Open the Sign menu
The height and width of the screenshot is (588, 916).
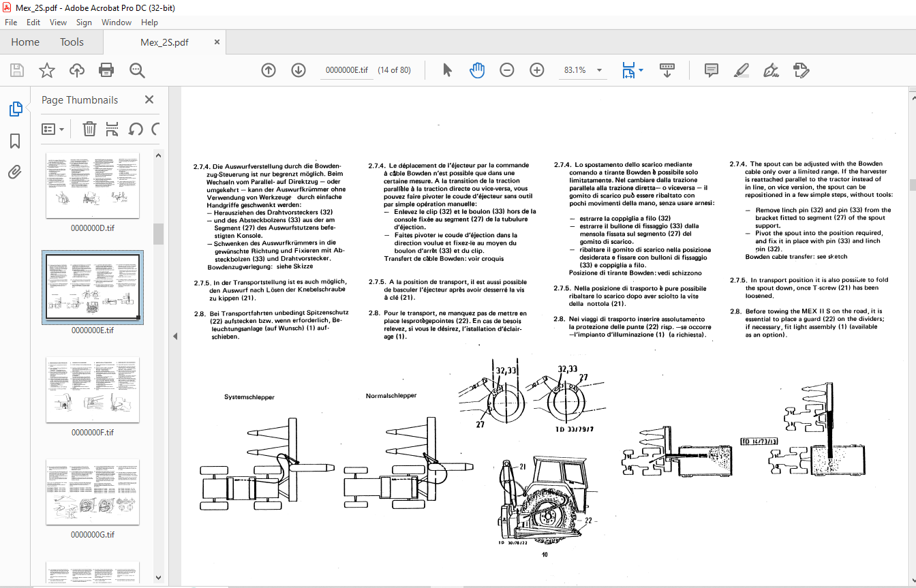pos(84,22)
